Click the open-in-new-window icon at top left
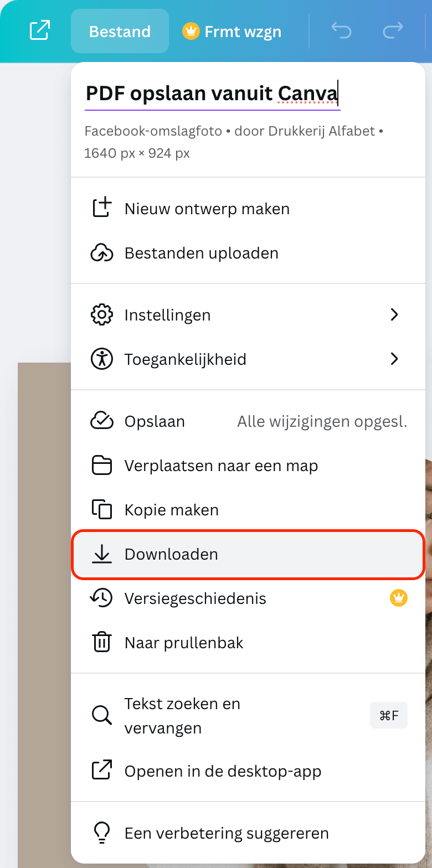 39,30
